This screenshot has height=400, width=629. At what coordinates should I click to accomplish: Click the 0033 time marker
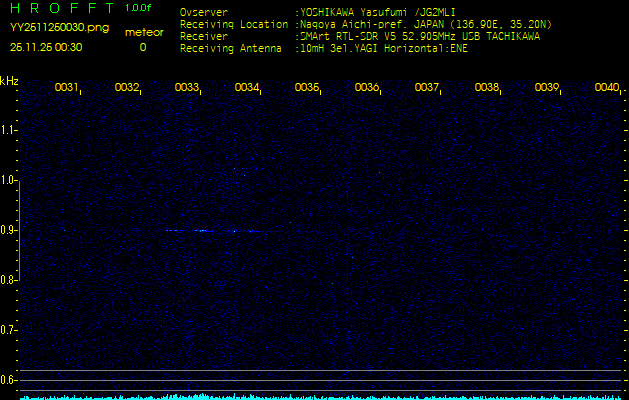click(187, 87)
